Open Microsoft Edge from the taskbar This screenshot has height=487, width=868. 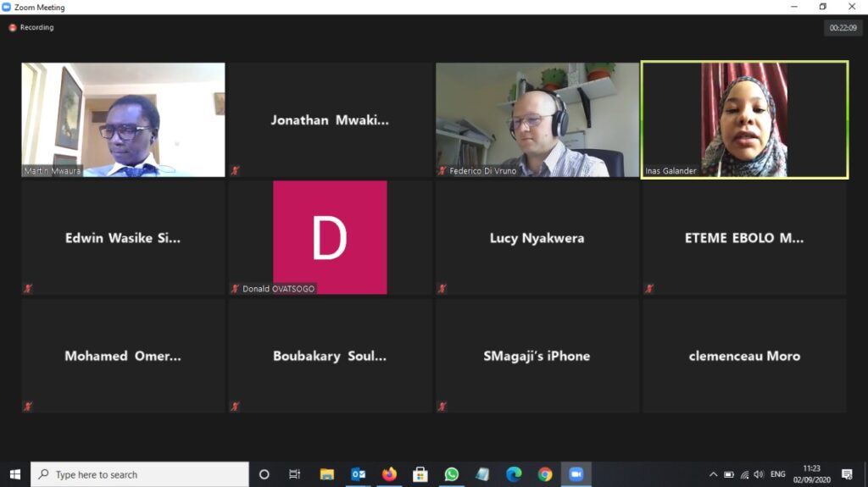514,474
